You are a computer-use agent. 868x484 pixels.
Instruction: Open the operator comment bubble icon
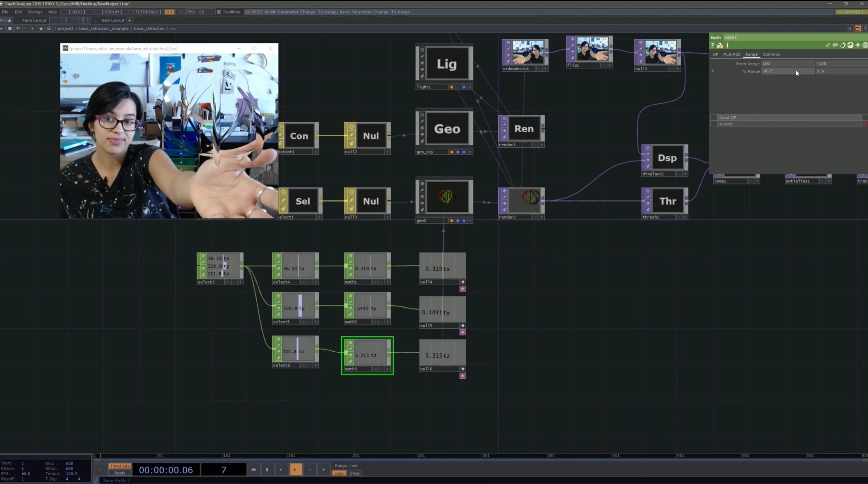pyautogui.click(x=835, y=45)
